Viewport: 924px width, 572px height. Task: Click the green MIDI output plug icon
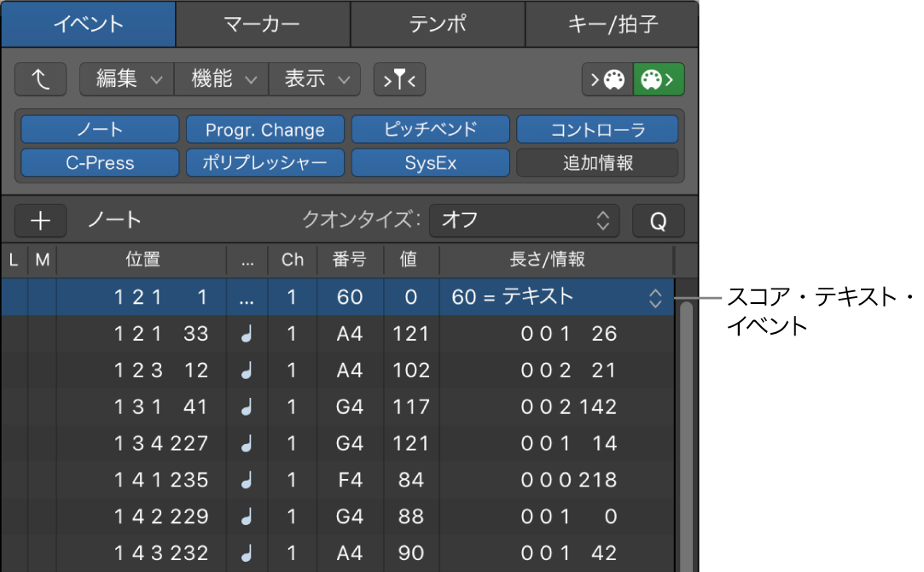pos(658,79)
